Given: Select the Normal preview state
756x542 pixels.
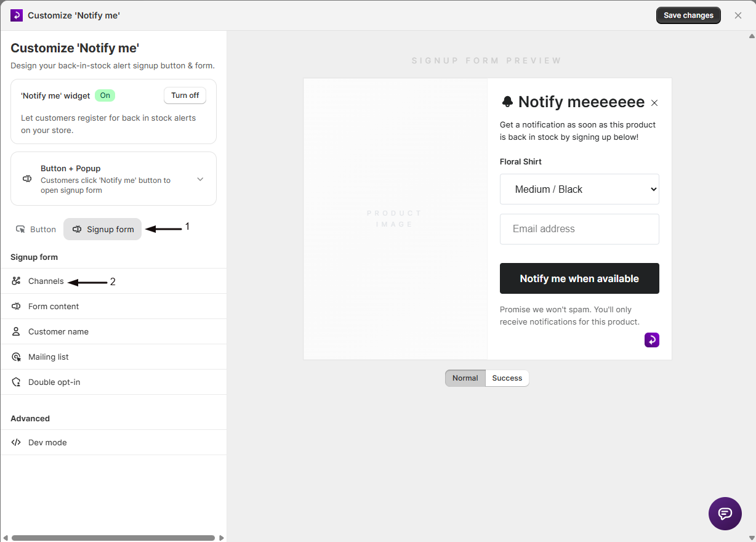Looking at the screenshot, I should tap(465, 378).
